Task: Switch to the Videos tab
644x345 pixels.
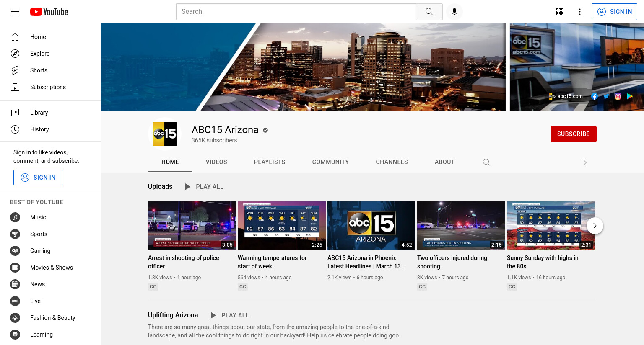Action: pyautogui.click(x=216, y=162)
